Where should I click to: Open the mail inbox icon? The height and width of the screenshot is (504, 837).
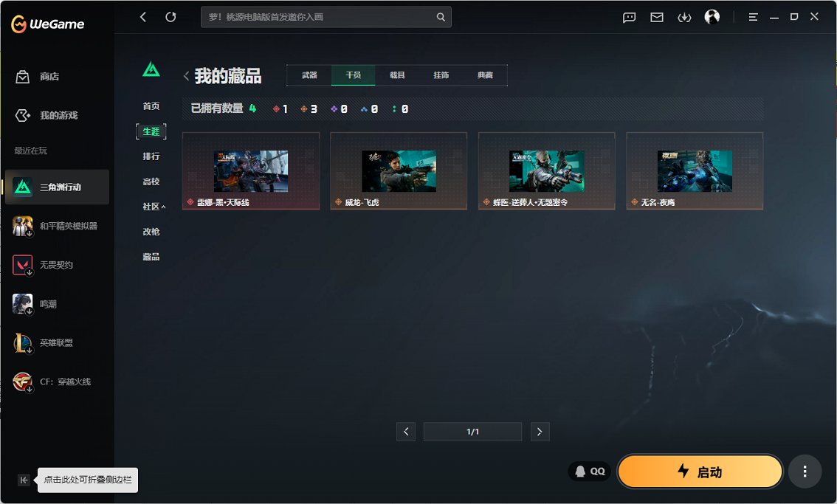coord(656,17)
